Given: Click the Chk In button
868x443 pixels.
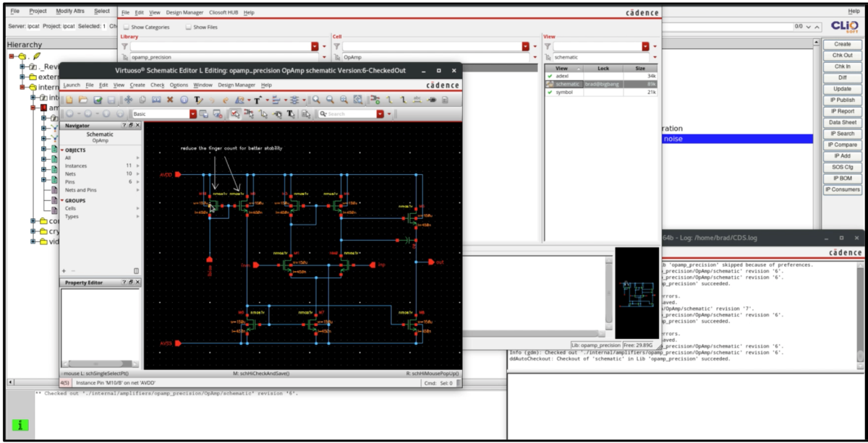Looking at the screenshot, I should (x=842, y=66).
